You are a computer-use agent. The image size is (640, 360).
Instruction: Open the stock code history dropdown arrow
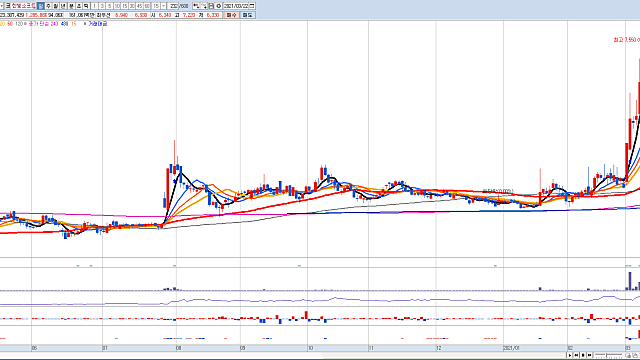[x=2, y=6]
